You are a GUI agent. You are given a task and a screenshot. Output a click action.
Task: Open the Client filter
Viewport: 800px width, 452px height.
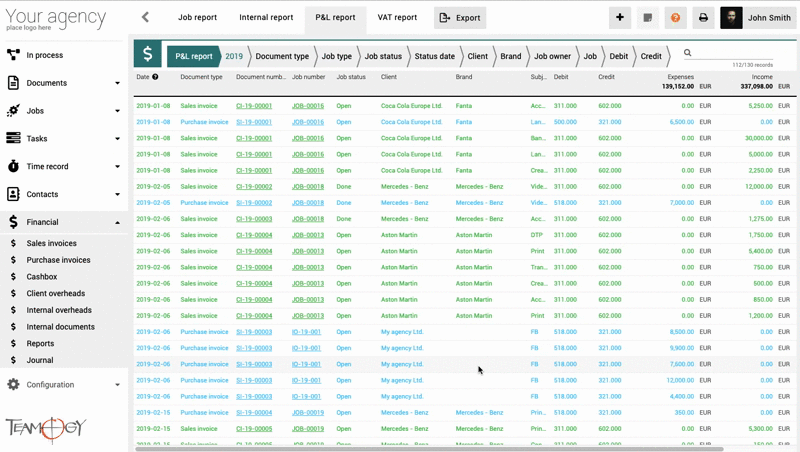478,56
